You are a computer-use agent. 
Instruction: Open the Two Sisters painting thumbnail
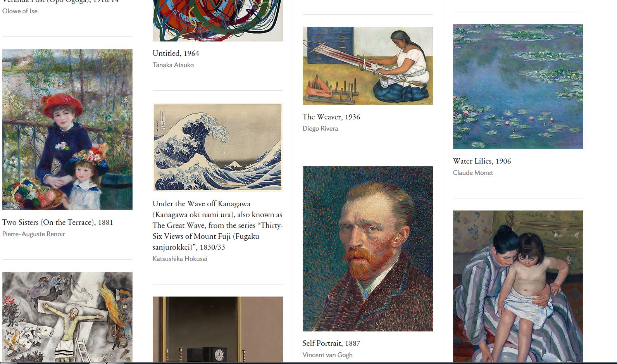click(67, 129)
